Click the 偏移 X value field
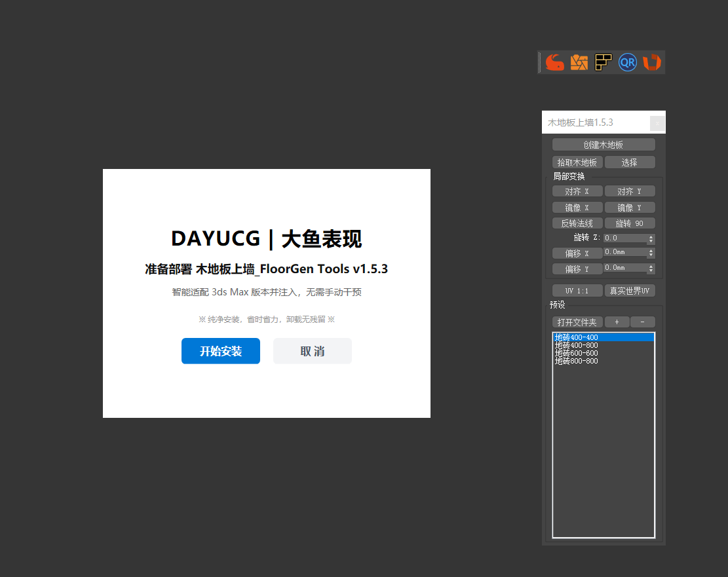 [x=625, y=252]
